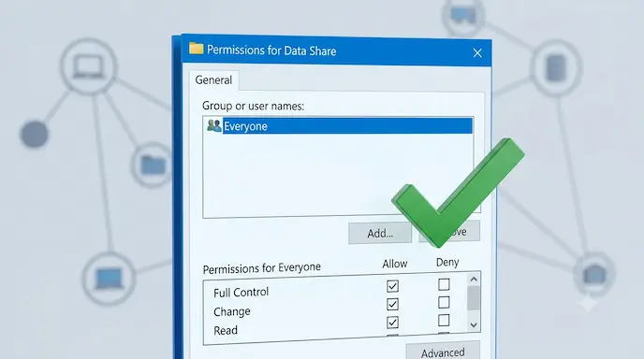Click the Read permission label
This screenshot has width=644, height=359.
[x=226, y=330]
